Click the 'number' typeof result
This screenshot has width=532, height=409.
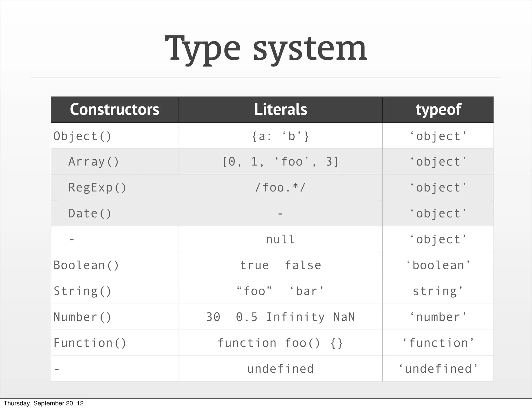438,317
